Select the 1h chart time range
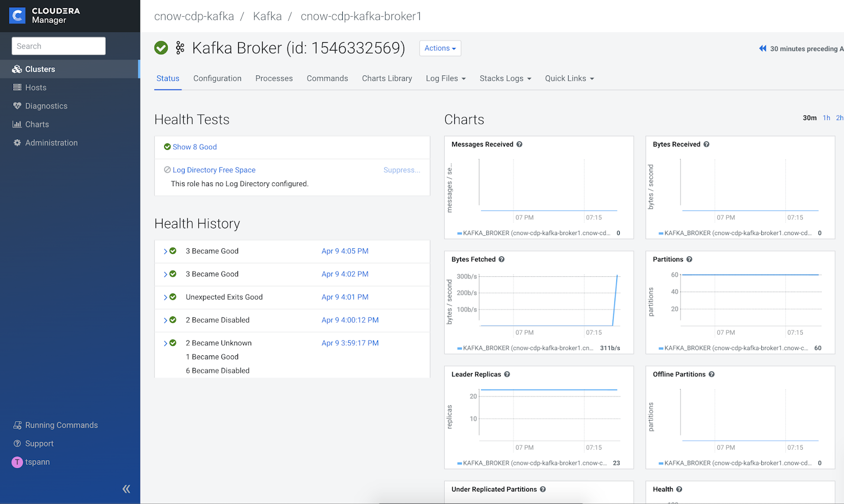The height and width of the screenshot is (504, 844). [x=827, y=118]
